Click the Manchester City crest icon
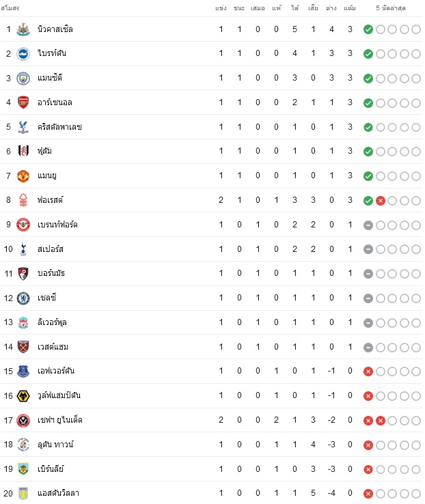The image size is (425, 504). click(x=23, y=79)
